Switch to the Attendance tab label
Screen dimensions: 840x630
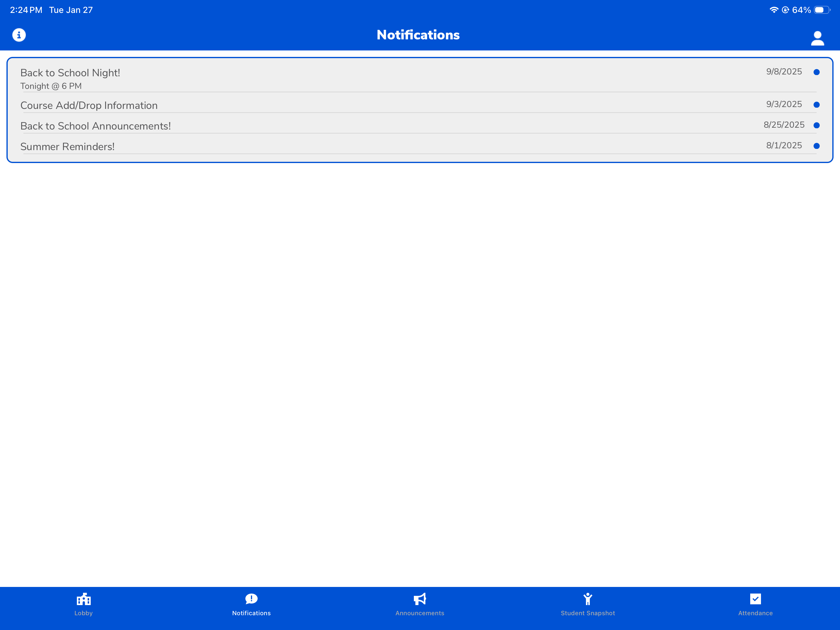click(x=755, y=613)
